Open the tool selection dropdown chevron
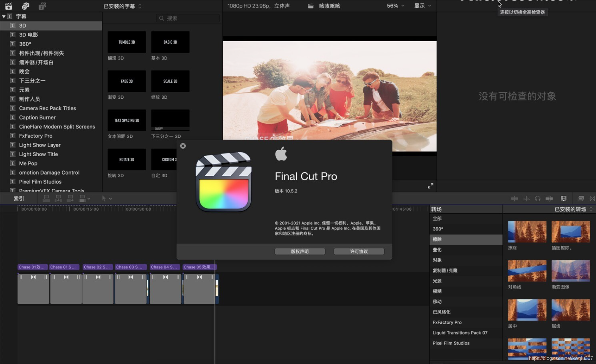Screen dimensions: 596x364 point(110,199)
